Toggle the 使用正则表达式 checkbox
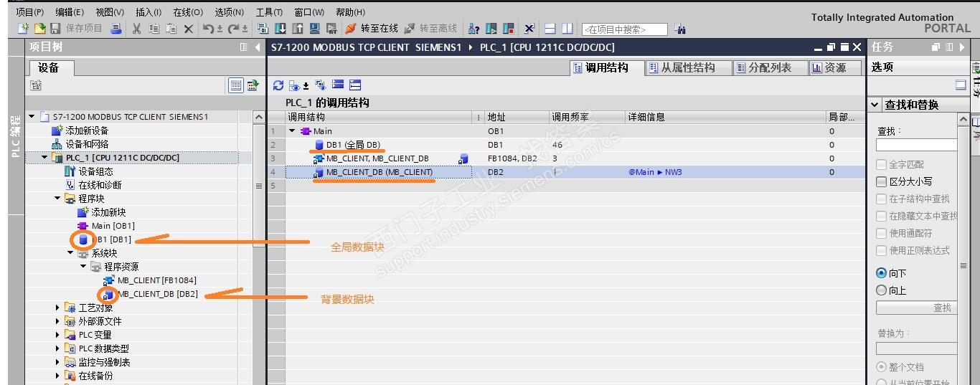Image resolution: width=980 pixels, height=385 pixels. (882, 250)
